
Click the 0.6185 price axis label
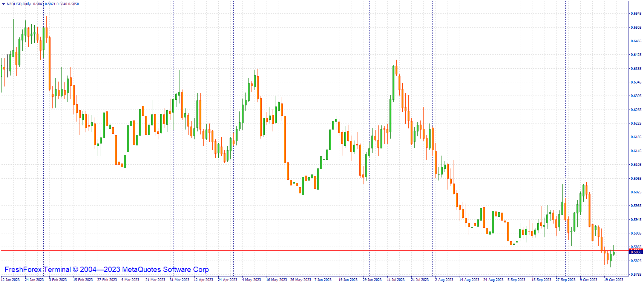pyautogui.click(x=636, y=137)
